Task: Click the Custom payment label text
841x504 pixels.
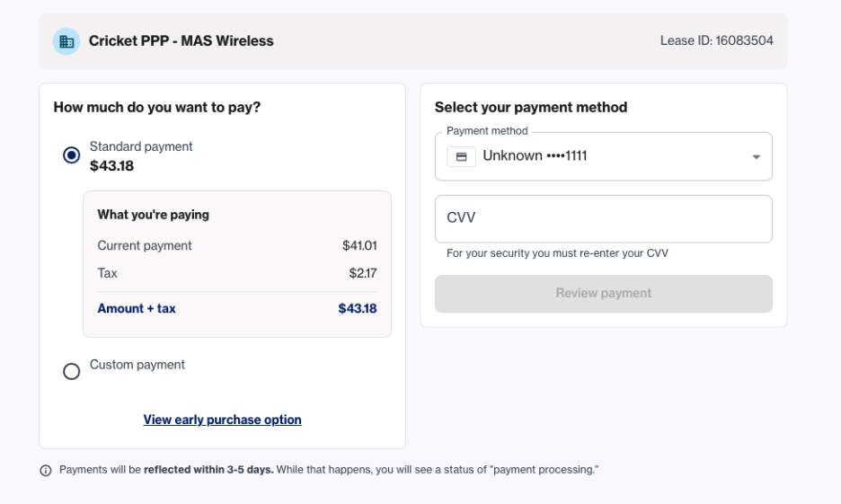Action: tap(137, 365)
